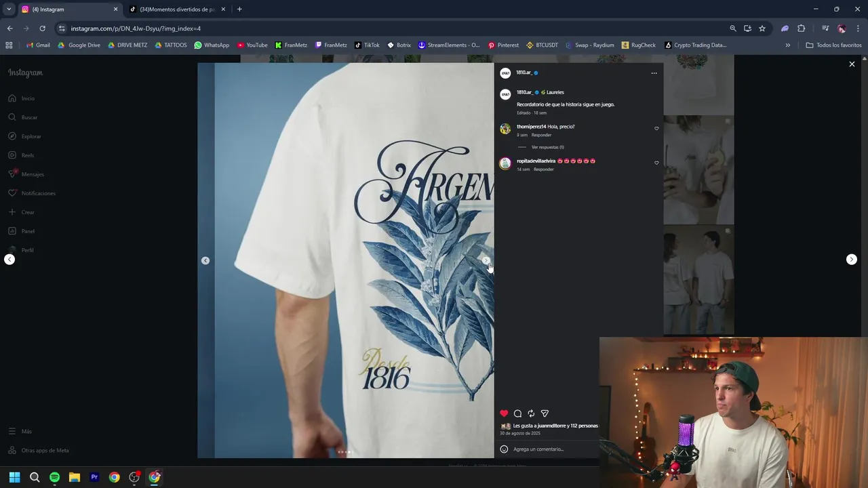Open Buscar in the Instagram sidebar
This screenshot has width=868, height=488.
click(23, 117)
